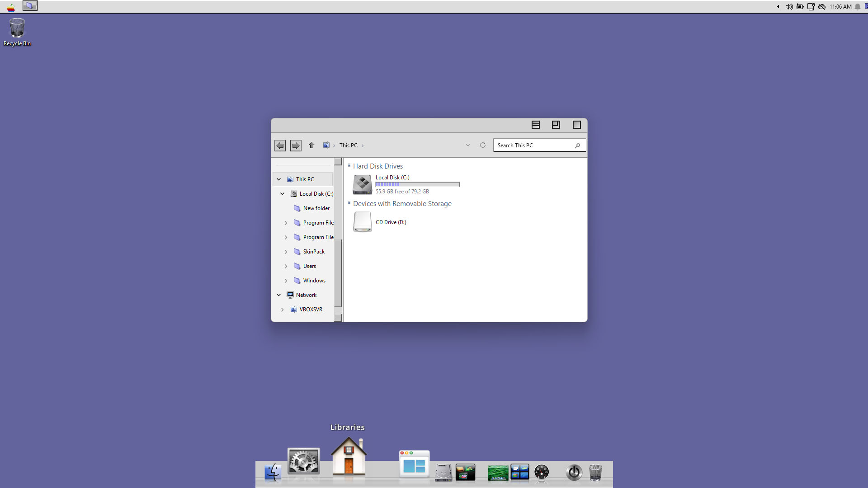This screenshot has width=868, height=488.
Task: Expand the Users folder node
Action: point(286,266)
